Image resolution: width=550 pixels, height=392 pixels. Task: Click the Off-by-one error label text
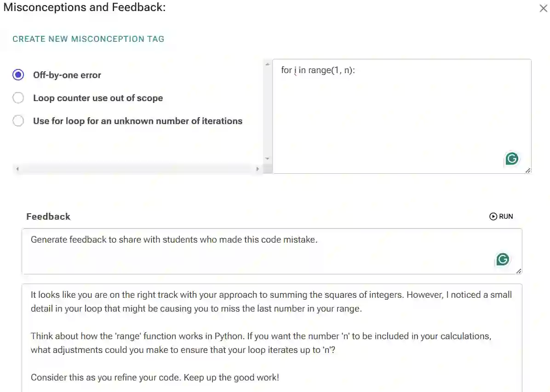point(67,75)
